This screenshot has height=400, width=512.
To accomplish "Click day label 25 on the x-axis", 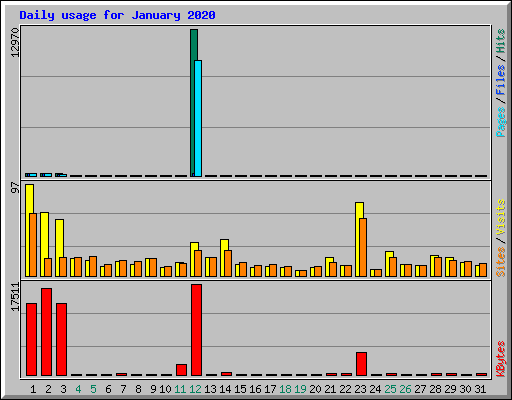I will (391, 389).
